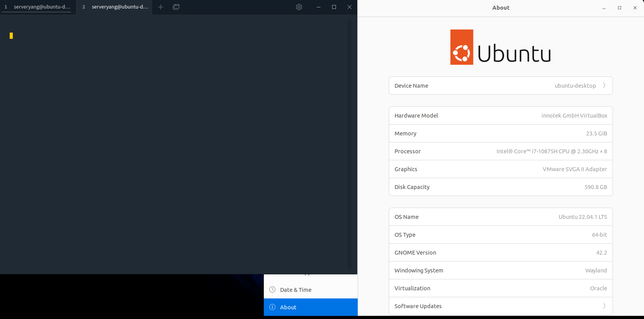Image resolution: width=644 pixels, height=319 pixels.
Task: Open terminal settings gear icon
Action: (x=299, y=7)
